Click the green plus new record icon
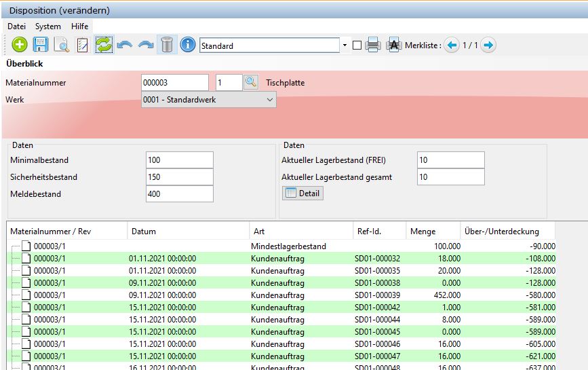The image size is (588, 370). (20, 45)
